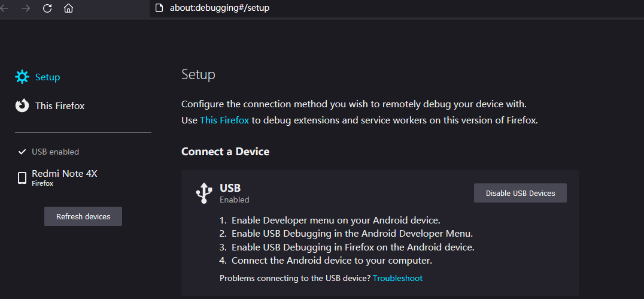Click the browser forward arrow
The width and height of the screenshot is (644, 299).
point(25,8)
